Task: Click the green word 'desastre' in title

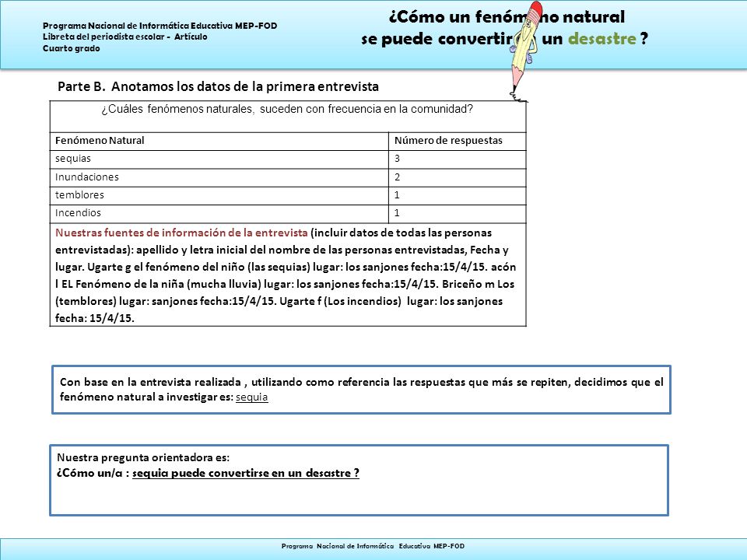Action: [x=602, y=39]
